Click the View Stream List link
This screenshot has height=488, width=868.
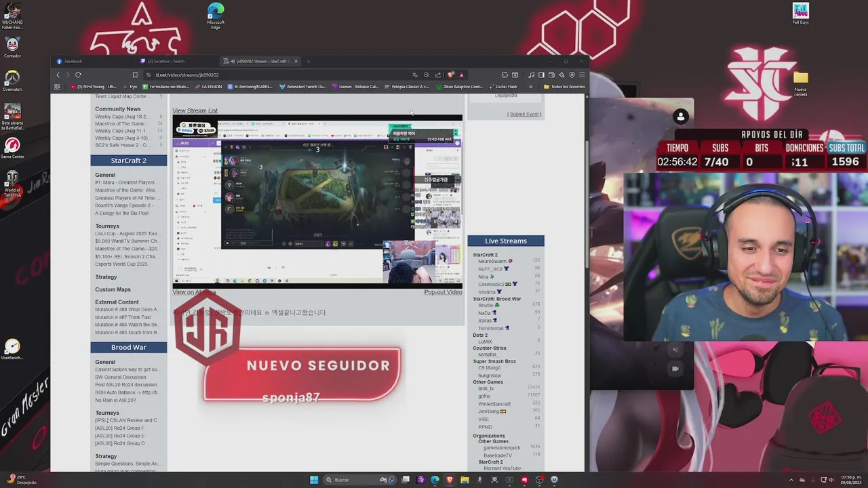(x=195, y=110)
